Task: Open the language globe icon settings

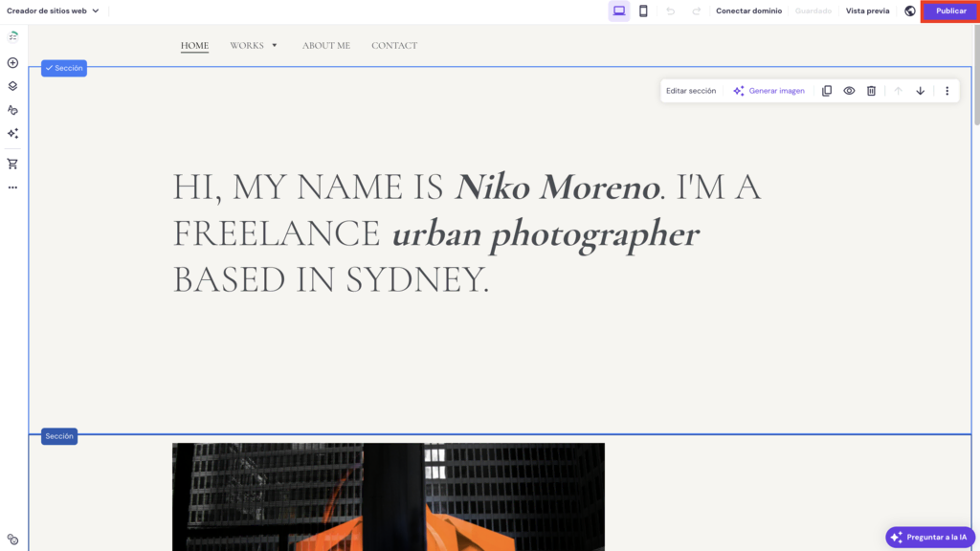Action: pos(909,11)
